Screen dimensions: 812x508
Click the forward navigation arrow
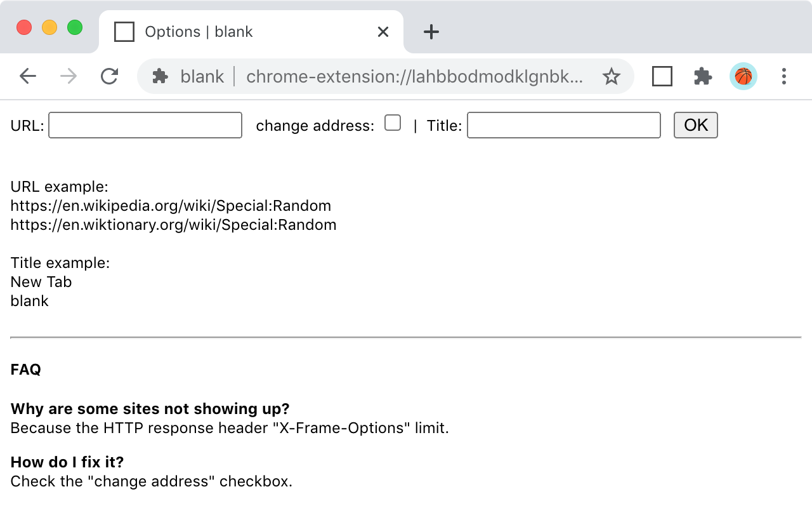[x=69, y=76]
